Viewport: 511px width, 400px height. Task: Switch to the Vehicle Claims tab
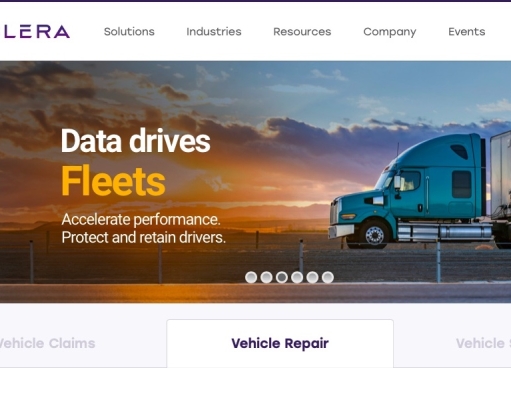click(x=47, y=343)
